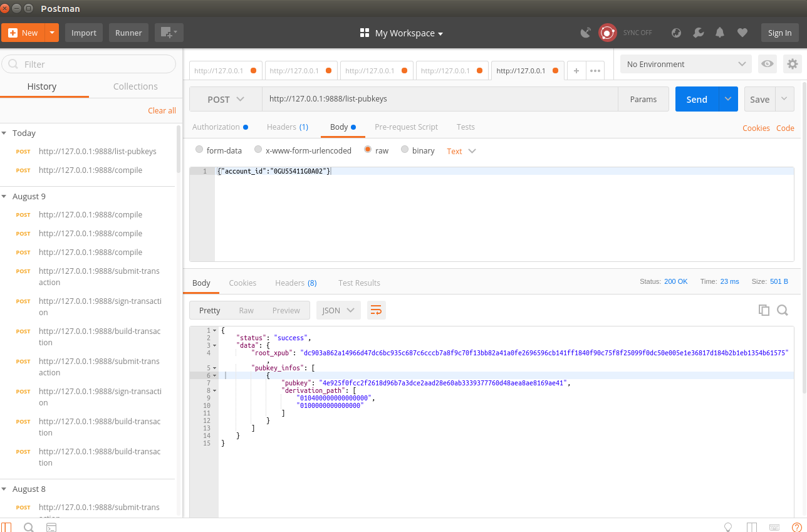This screenshot has width=807, height=532.
Task: Switch the response view to Preview
Action: (286, 310)
